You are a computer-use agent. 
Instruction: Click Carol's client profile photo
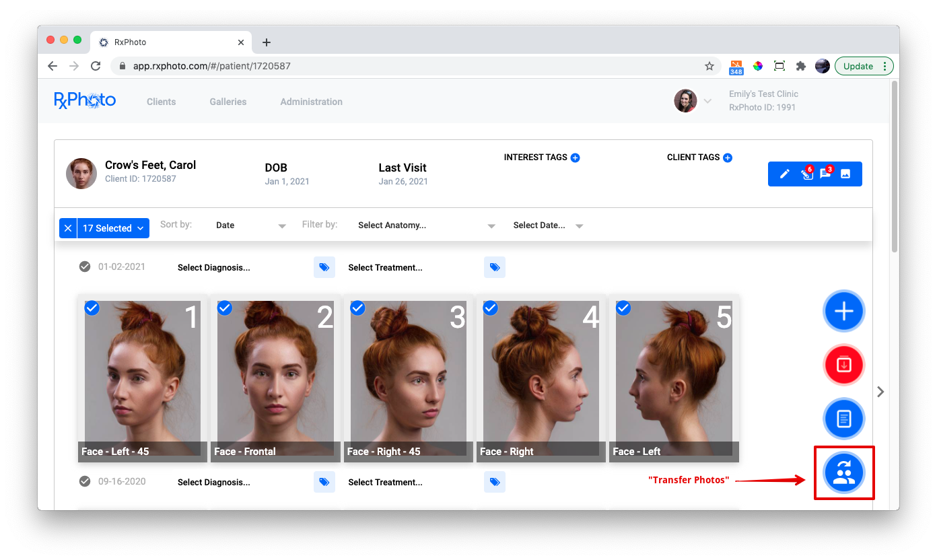click(x=81, y=174)
